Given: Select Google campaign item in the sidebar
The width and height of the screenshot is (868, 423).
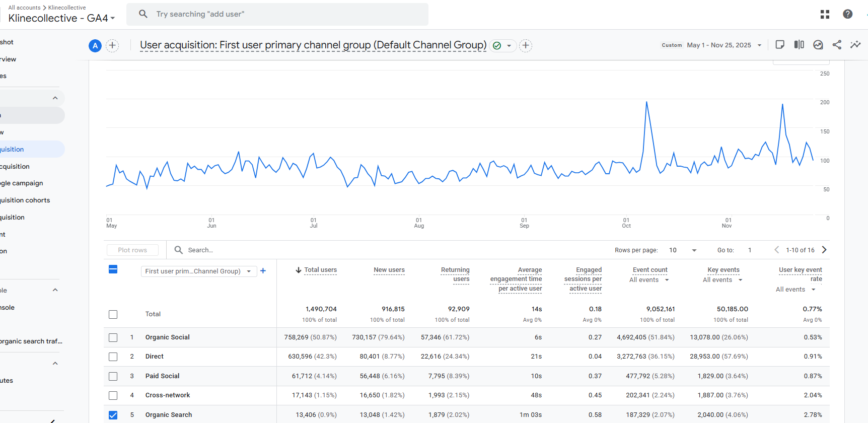Looking at the screenshot, I should click(x=22, y=183).
